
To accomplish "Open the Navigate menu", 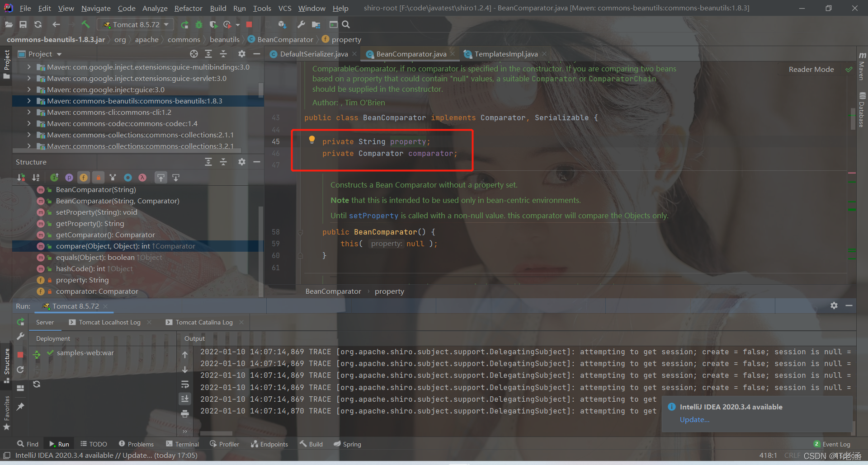I will tap(96, 8).
